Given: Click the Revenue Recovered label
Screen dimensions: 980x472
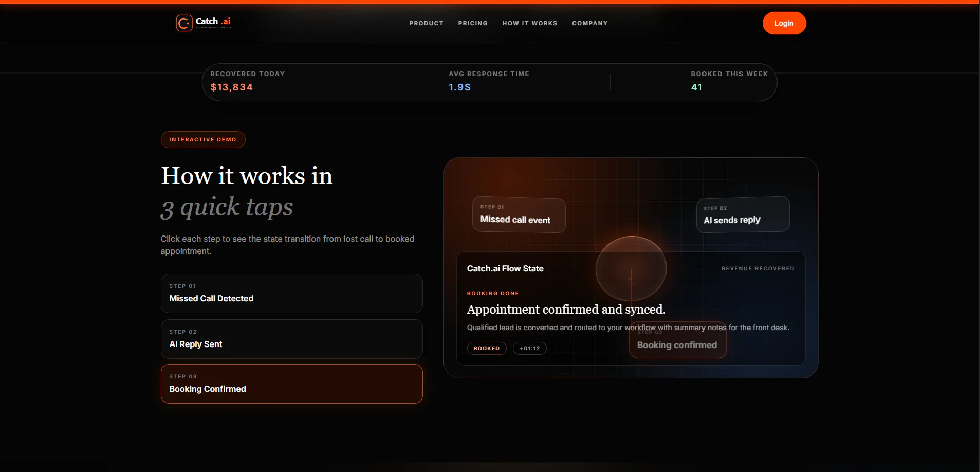Looking at the screenshot, I should pyautogui.click(x=758, y=268).
